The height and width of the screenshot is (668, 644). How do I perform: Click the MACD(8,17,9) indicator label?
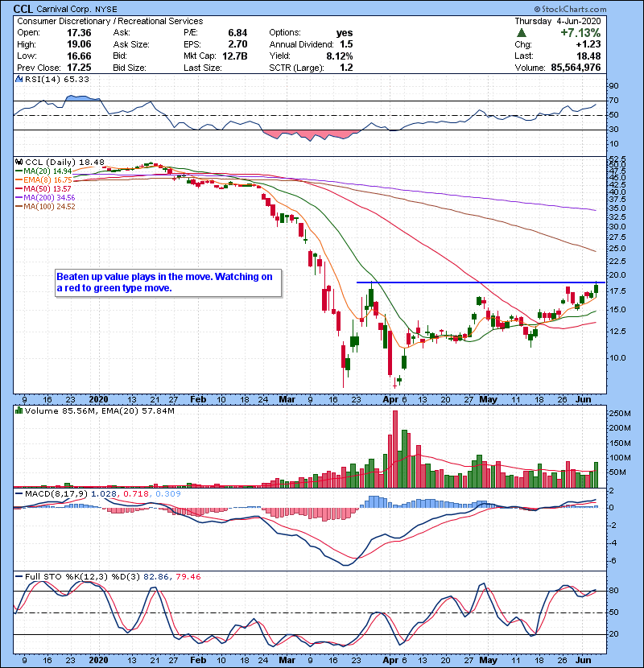click(x=56, y=494)
